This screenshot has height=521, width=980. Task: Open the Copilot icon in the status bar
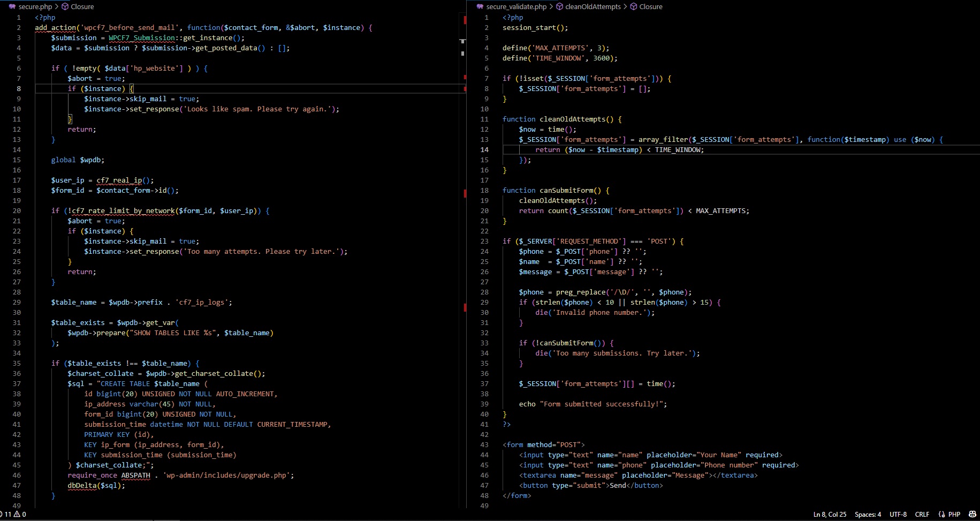point(972,514)
